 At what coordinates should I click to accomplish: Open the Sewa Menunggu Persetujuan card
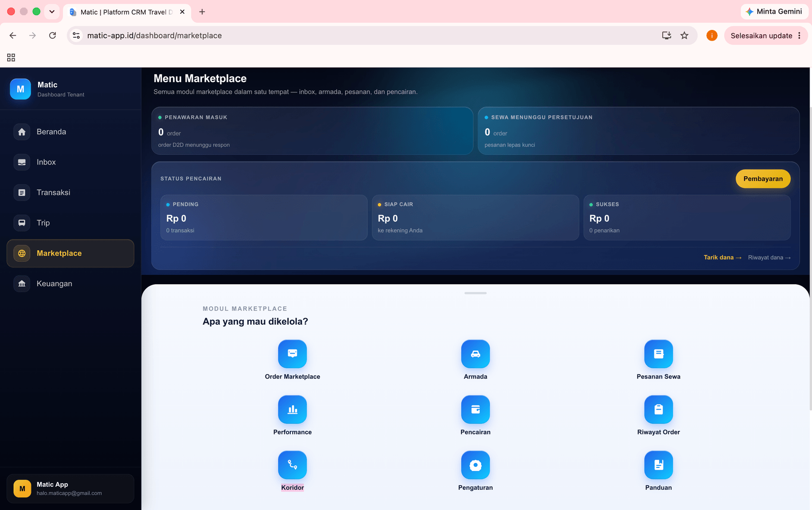click(x=638, y=131)
